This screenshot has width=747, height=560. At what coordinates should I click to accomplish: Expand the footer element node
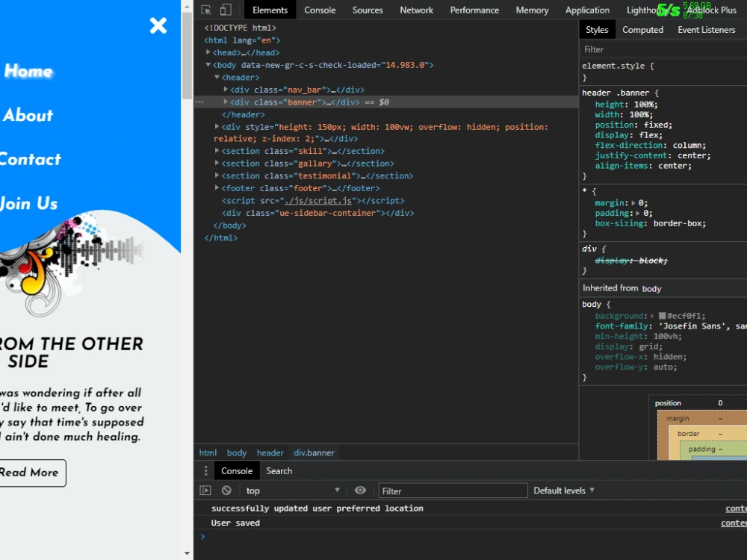click(217, 187)
